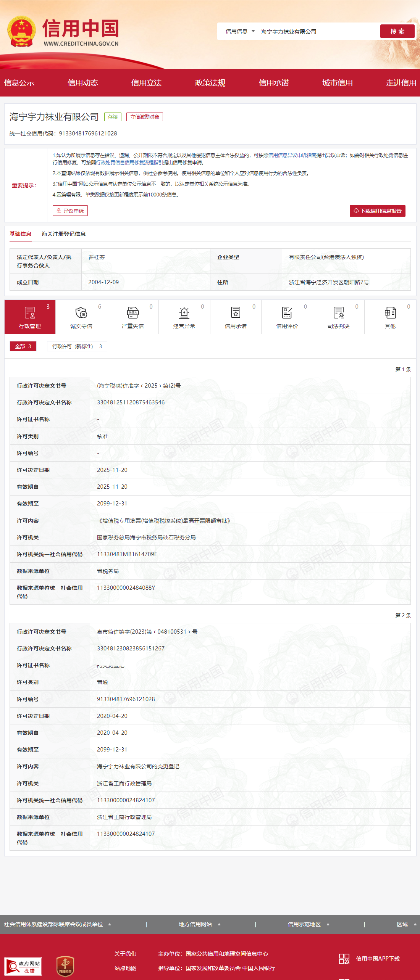Click the 异议申诉 button
Screen dimensions: 420x980
(70, 211)
